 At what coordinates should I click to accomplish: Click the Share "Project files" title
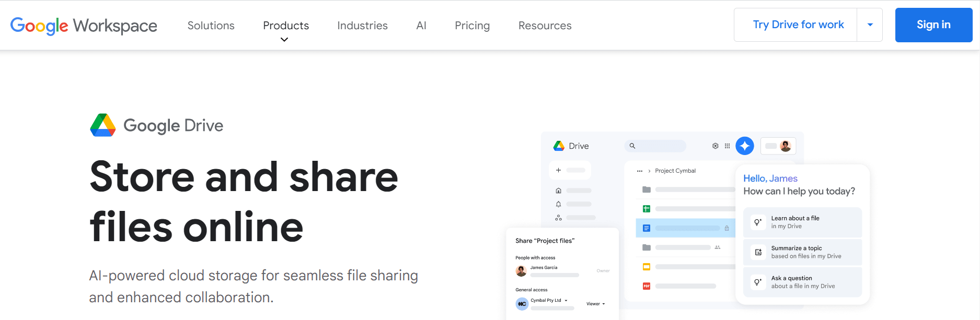click(545, 241)
